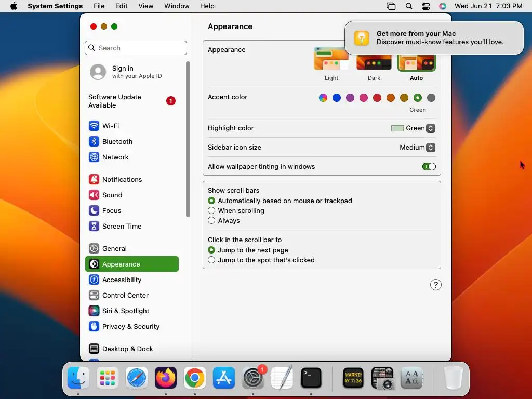Open Control Center from menu bar
Screen dimensions: 532x399
coord(426,6)
